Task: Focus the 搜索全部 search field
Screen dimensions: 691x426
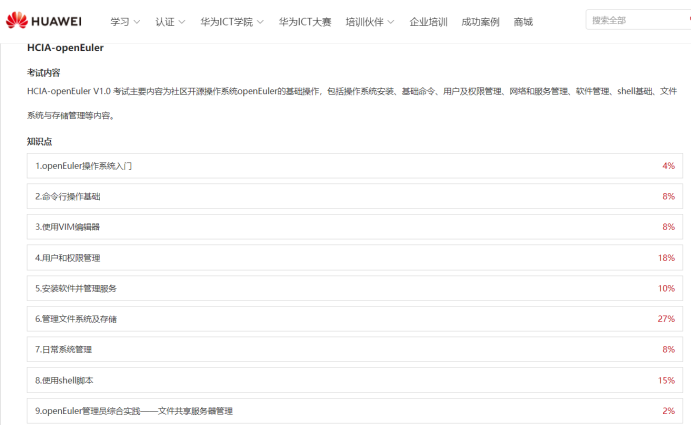Action: 638,20
